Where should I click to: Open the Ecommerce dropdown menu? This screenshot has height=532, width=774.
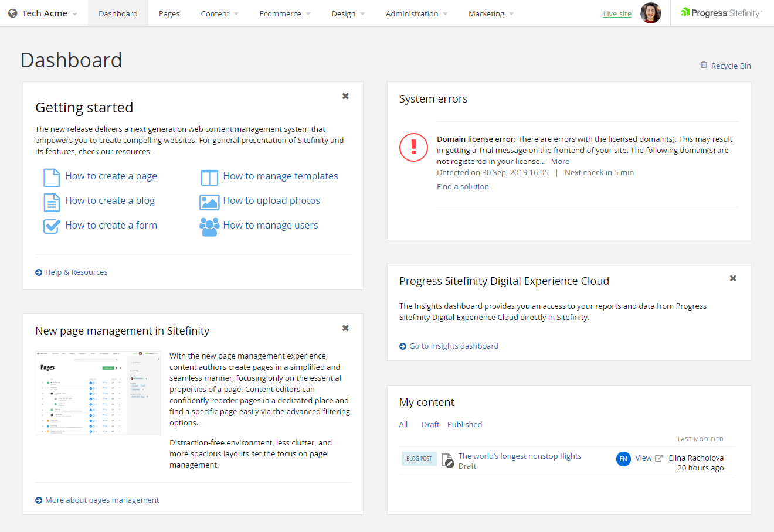[284, 13]
